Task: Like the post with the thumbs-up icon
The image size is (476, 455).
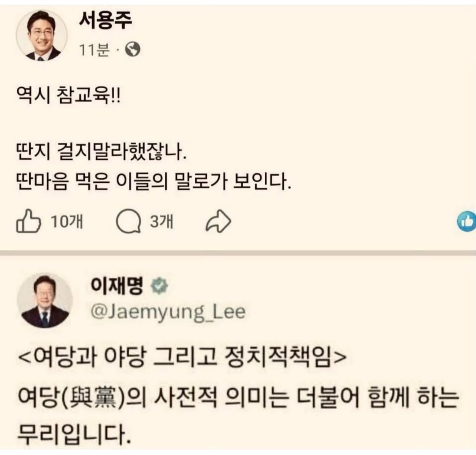Action: click(28, 221)
